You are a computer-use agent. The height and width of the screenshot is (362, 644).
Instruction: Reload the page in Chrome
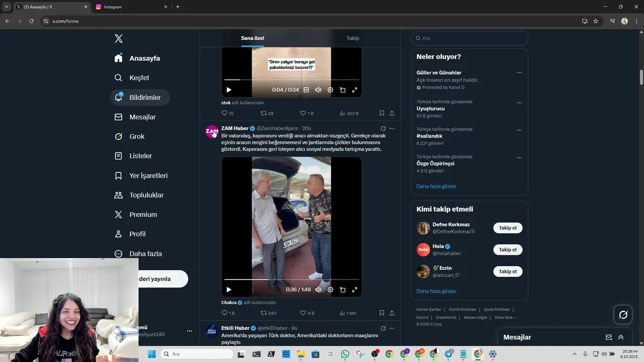coord(31,21)
